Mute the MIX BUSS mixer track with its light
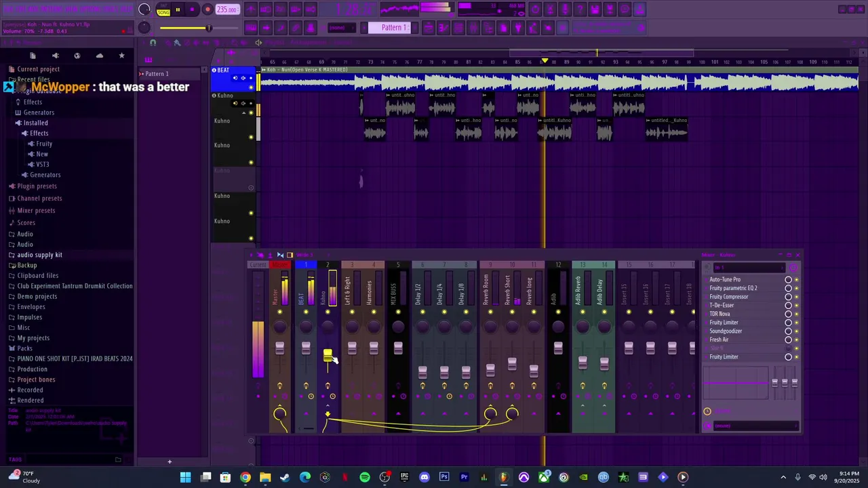868x488 pixels. tap(398, 312)
